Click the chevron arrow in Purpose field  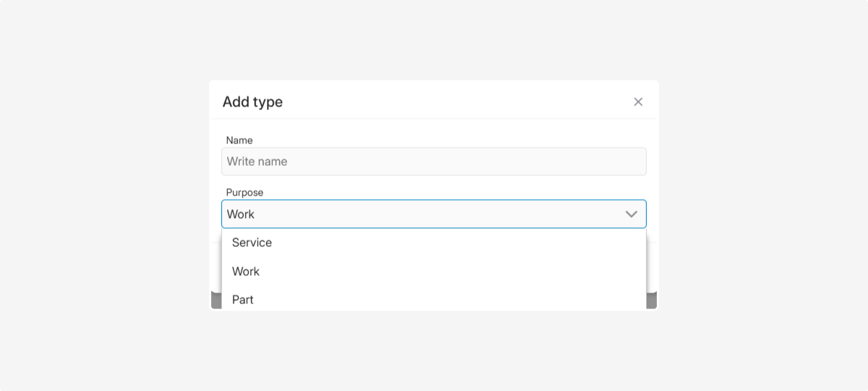(631, 214)
